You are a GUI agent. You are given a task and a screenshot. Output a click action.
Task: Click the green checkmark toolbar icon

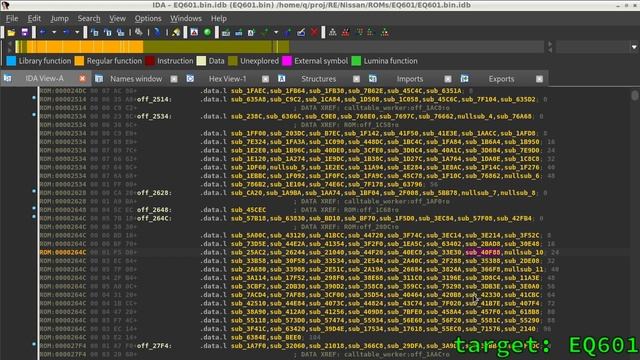265,32
